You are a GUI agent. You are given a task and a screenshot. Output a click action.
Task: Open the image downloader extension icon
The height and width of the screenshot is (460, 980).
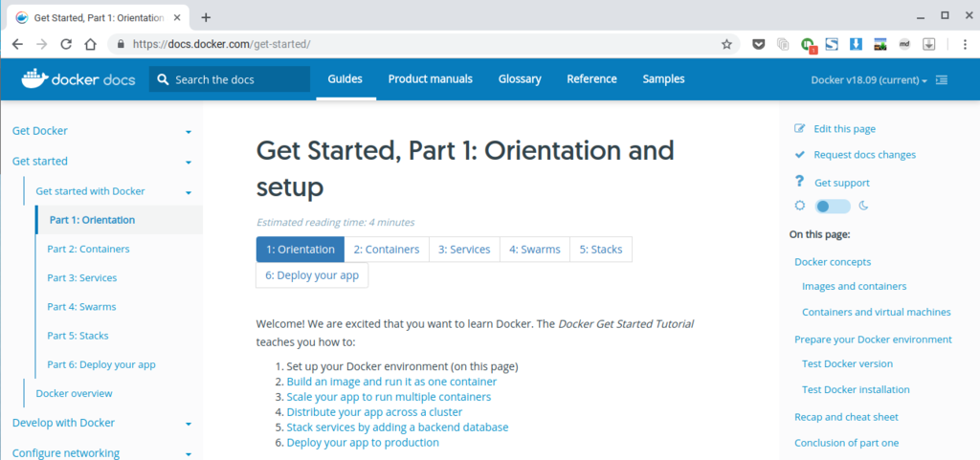880,44
